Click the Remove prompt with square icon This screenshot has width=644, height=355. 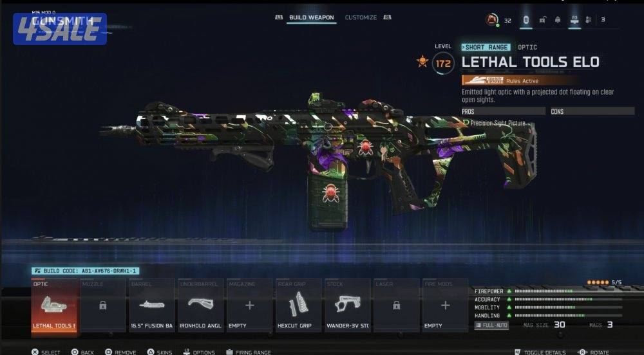pos(120,352)
